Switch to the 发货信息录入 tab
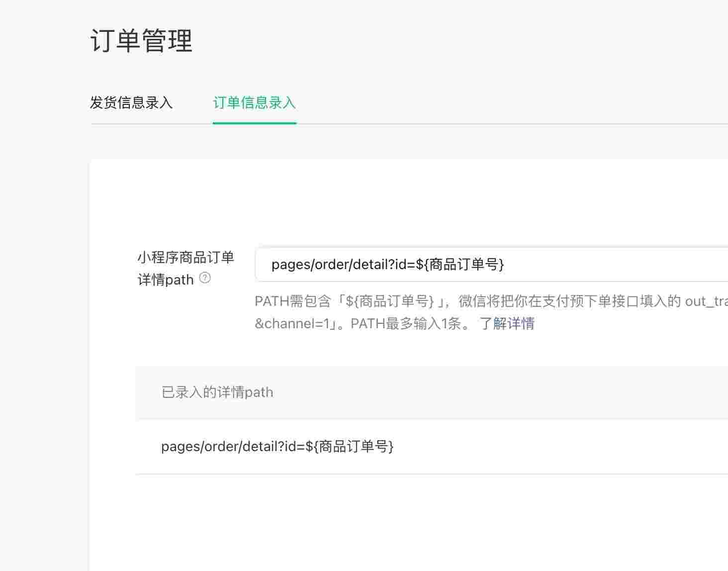 pos(131,102)
